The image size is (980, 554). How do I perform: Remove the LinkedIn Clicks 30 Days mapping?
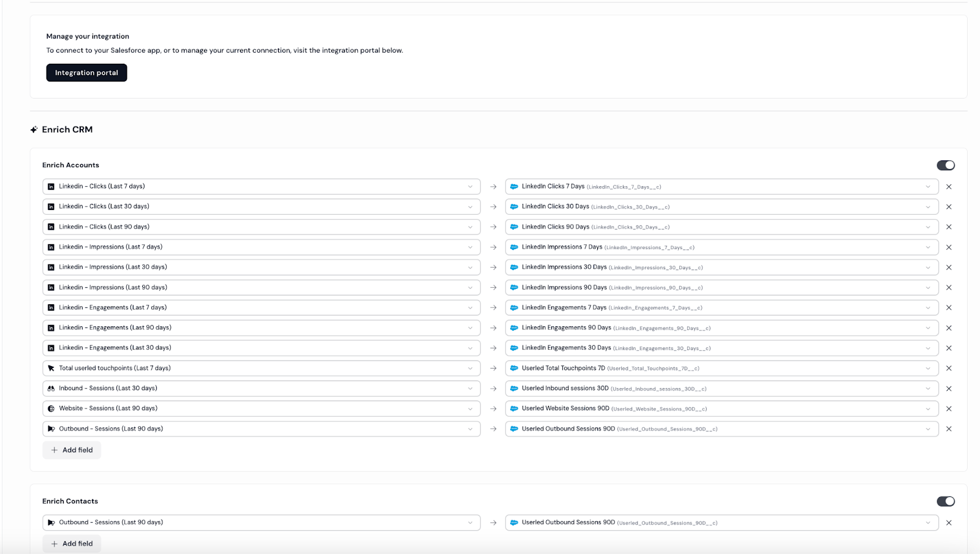[949, 207]
